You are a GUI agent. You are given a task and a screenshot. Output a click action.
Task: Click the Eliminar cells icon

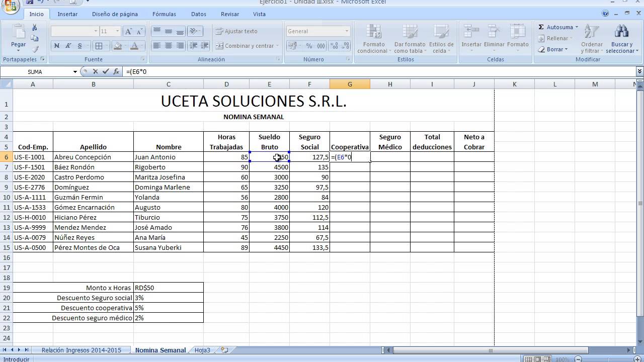pos(494,31)
